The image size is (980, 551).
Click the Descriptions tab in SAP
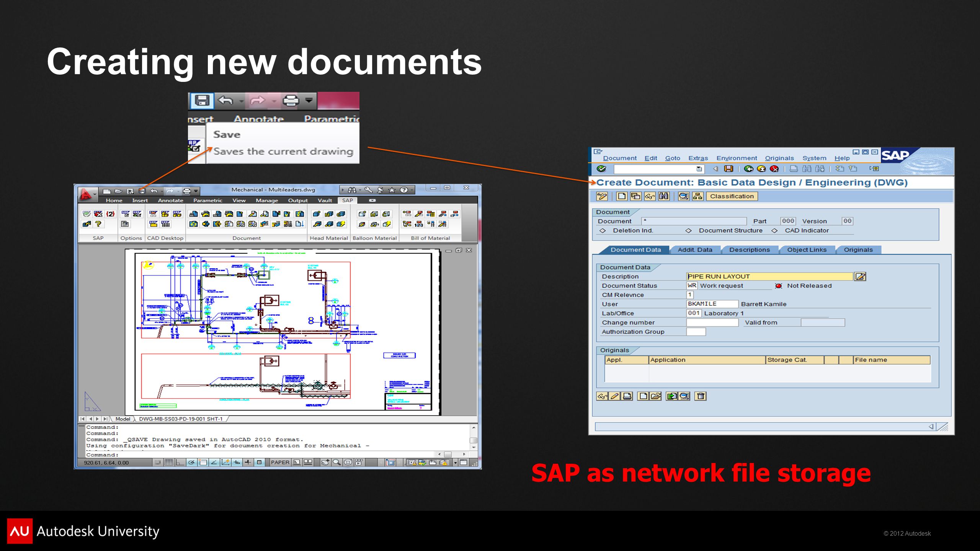(749, 250)
